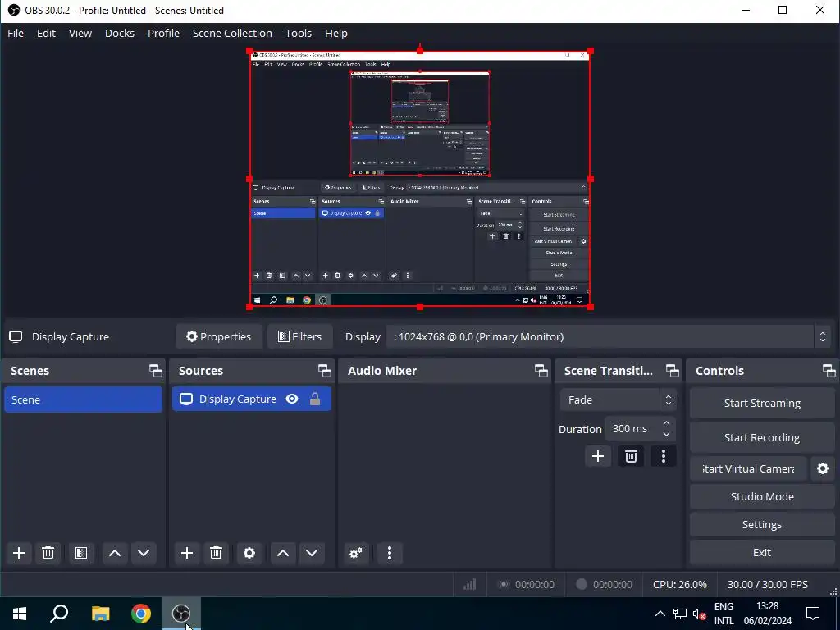The height and width of the screenshot is (630, 840).
Task: Enable Studio Mode
Action: (x=762, y=496)
